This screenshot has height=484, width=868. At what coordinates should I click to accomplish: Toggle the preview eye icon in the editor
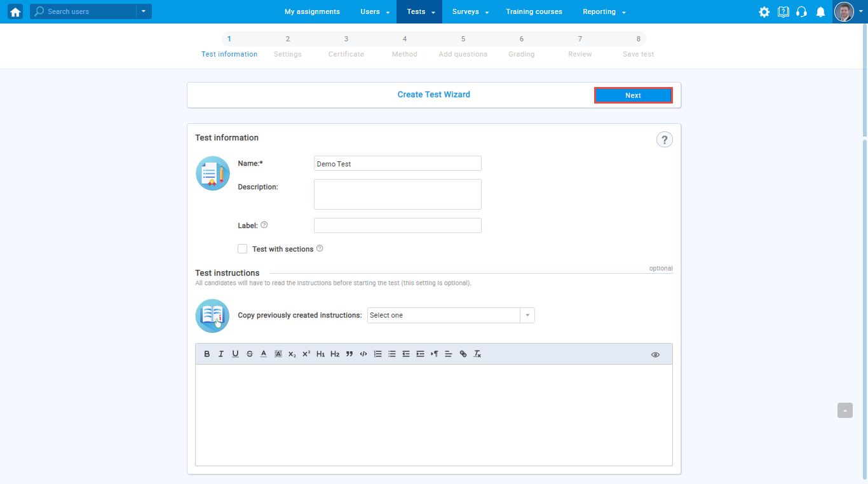point(655,354)
